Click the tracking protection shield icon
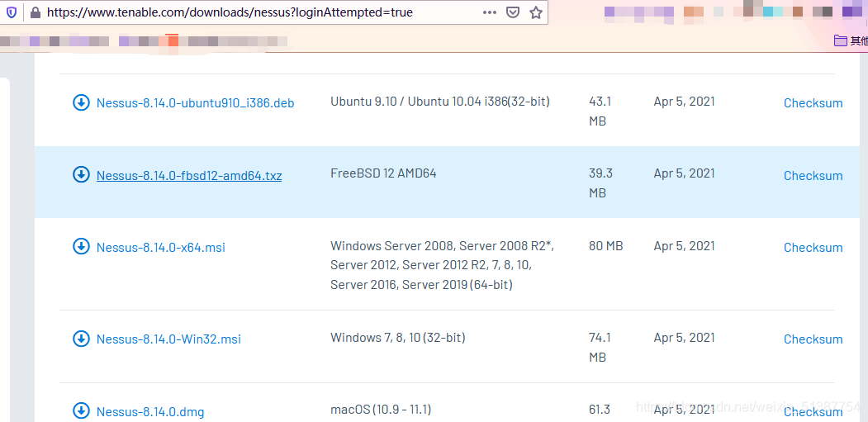Image resolution: width=868 pixels, height=422 pixels. (x=12, y=12)
